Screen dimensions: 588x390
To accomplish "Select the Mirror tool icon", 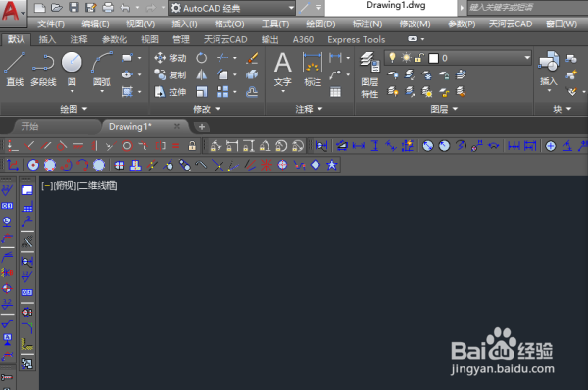I will click(202, 75).
